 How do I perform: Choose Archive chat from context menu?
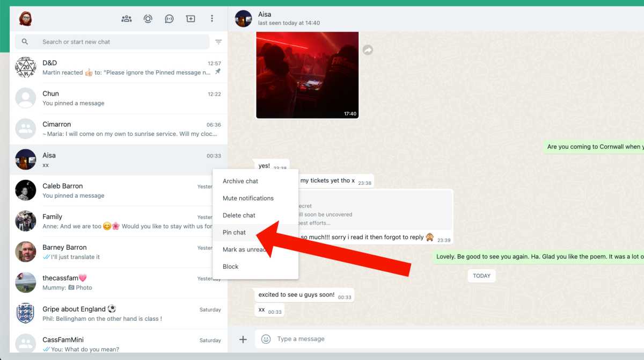pyautogui.click(x=255, y=181)
